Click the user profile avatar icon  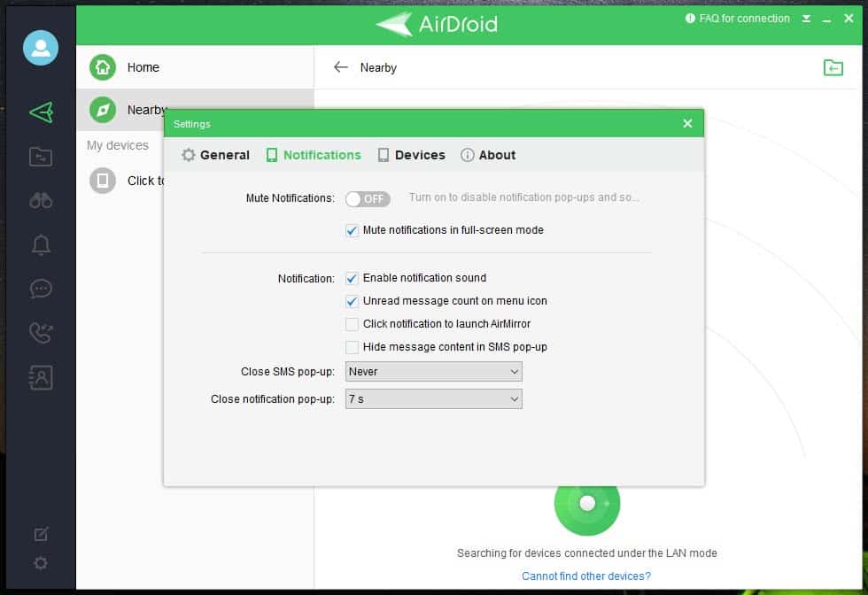pos(41,48)
